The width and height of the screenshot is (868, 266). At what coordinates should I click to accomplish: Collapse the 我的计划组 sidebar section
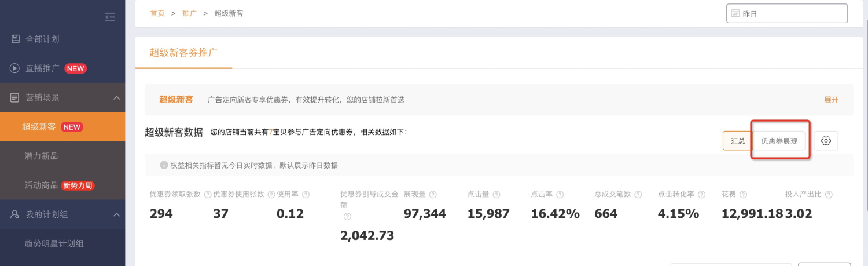coord(116,215)
